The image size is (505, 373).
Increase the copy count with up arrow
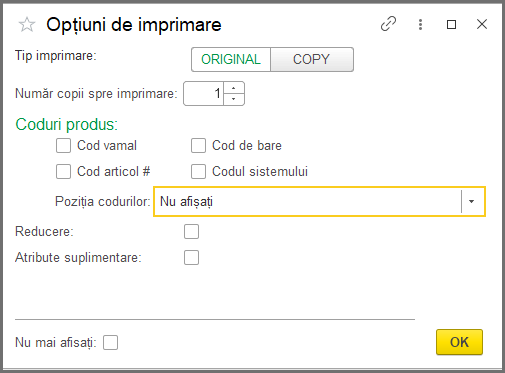click(x=234, y=88)
